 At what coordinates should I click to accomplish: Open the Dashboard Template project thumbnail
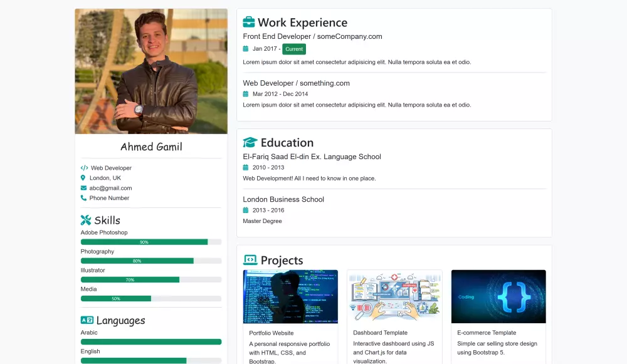[394, 296]
